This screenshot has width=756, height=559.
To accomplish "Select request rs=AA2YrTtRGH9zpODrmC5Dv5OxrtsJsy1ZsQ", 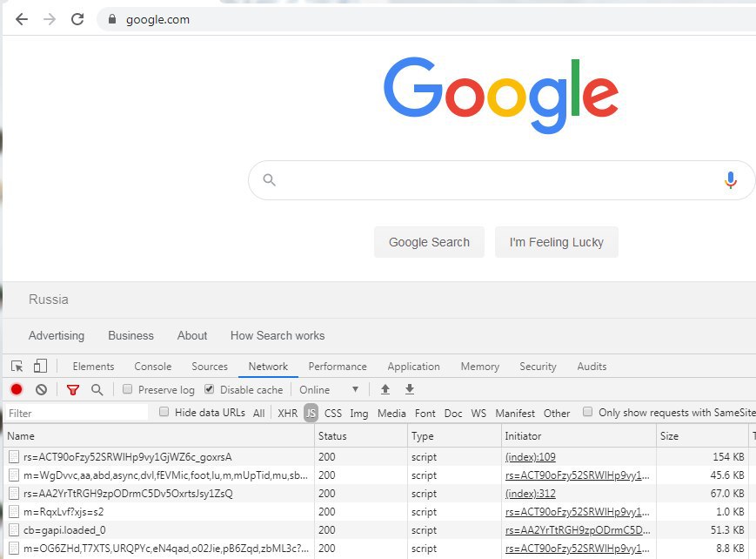I will (128, 494).
